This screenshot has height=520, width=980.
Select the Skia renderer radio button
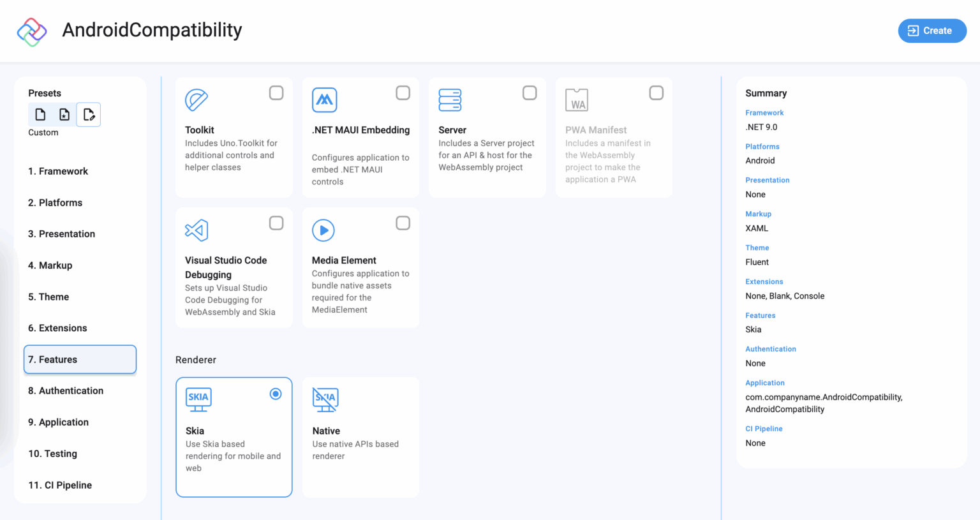[x=276, y=394]
